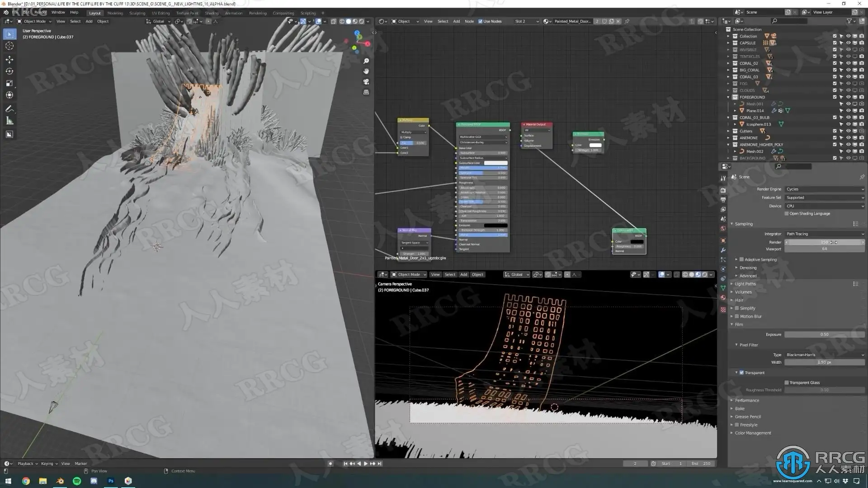
Task: Toggle camera view gizmo in left viewport
Action: point(366,82)
